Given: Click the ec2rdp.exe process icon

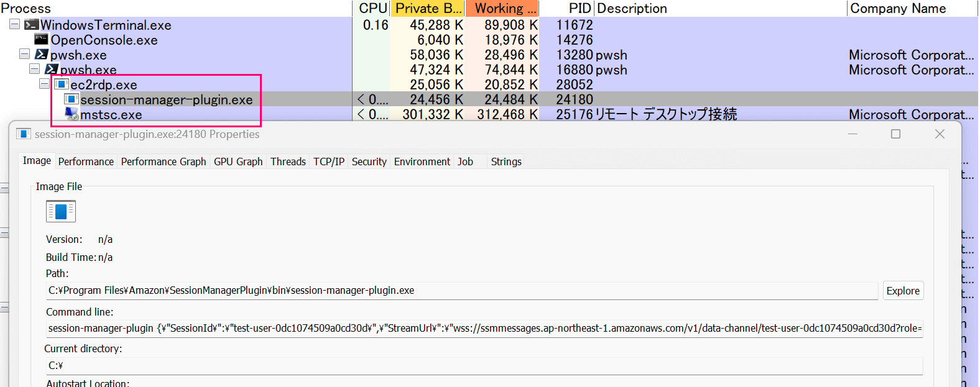Looking at the screenshot, I should pyautogui.click(x=62, y=84).
